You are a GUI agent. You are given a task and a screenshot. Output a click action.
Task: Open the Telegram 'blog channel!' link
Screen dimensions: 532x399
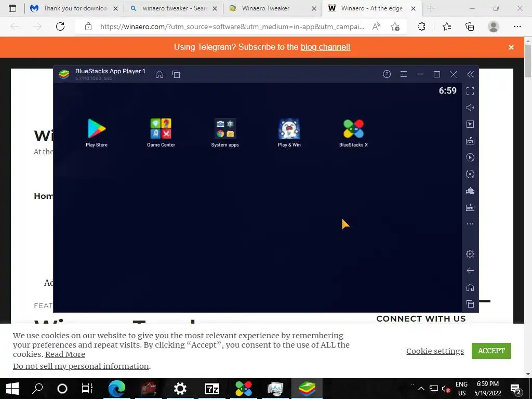click(325, 47)
